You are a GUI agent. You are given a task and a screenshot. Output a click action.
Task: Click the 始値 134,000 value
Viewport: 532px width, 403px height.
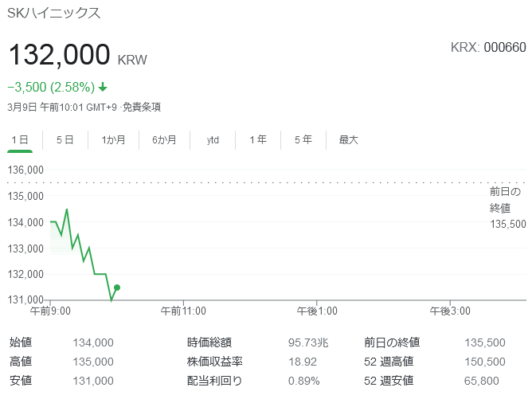[93, 342]
